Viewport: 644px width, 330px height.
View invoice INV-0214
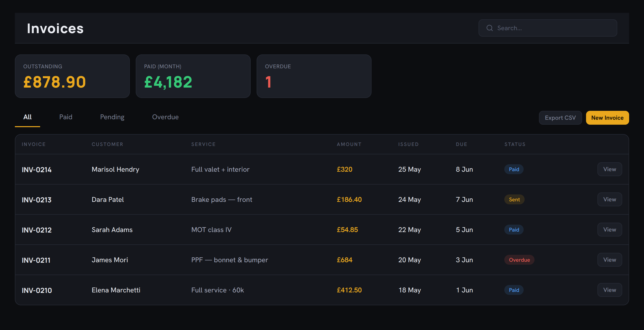[x=610, y=169]
